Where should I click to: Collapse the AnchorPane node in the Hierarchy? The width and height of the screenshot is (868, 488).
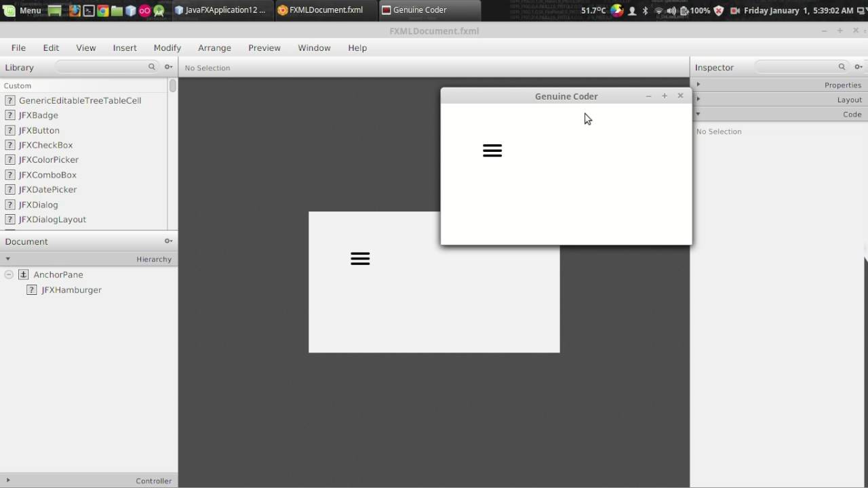[x=9, y=274]
